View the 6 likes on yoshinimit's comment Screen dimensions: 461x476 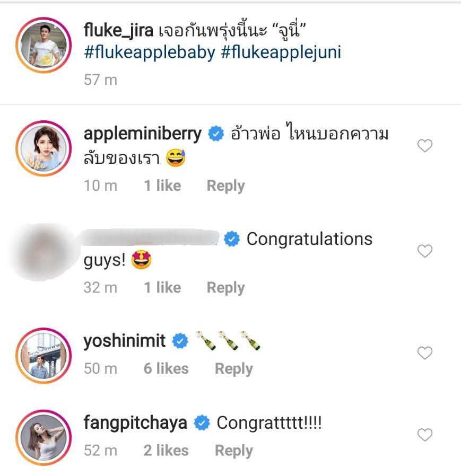pos(166,369)
